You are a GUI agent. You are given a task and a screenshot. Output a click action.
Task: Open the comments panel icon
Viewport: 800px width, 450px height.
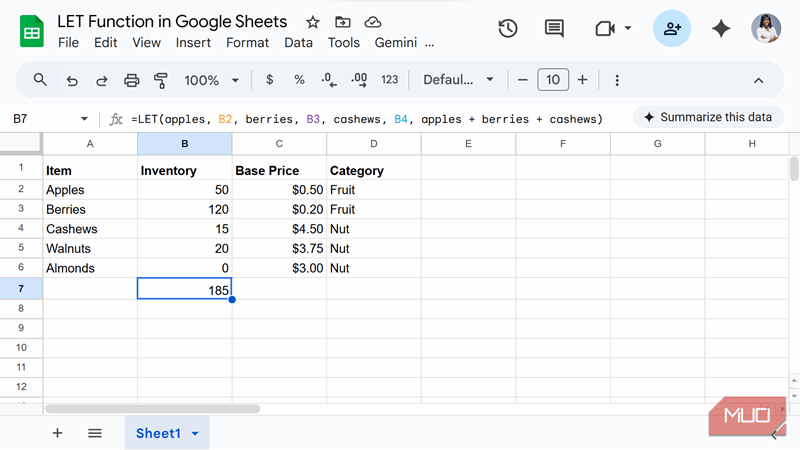(x=554, y=29)
